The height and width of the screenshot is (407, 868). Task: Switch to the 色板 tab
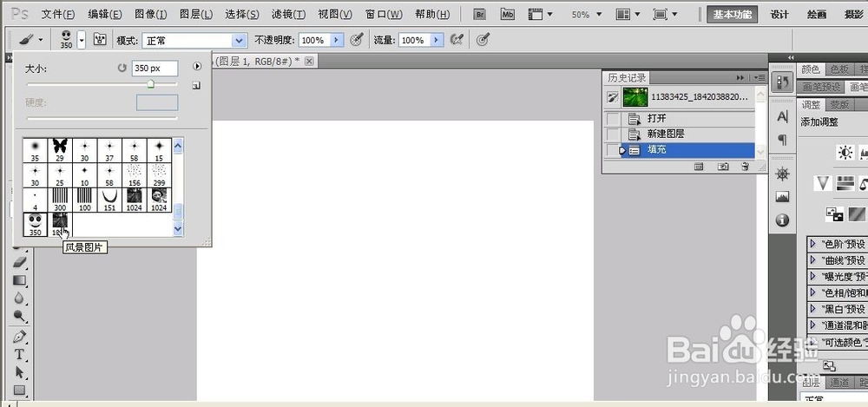(839, 69)
